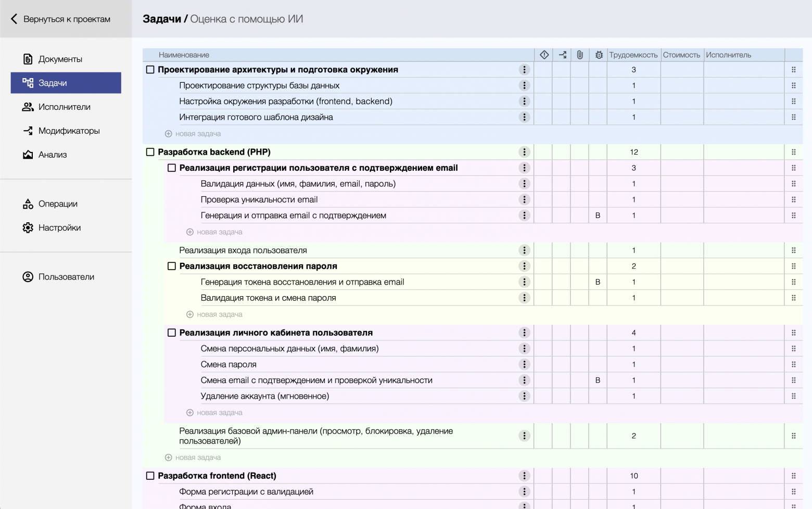
Task: Click plus icon under Реализация восстановления пароля
Action: pyautogui.click(x=190, y=314)
